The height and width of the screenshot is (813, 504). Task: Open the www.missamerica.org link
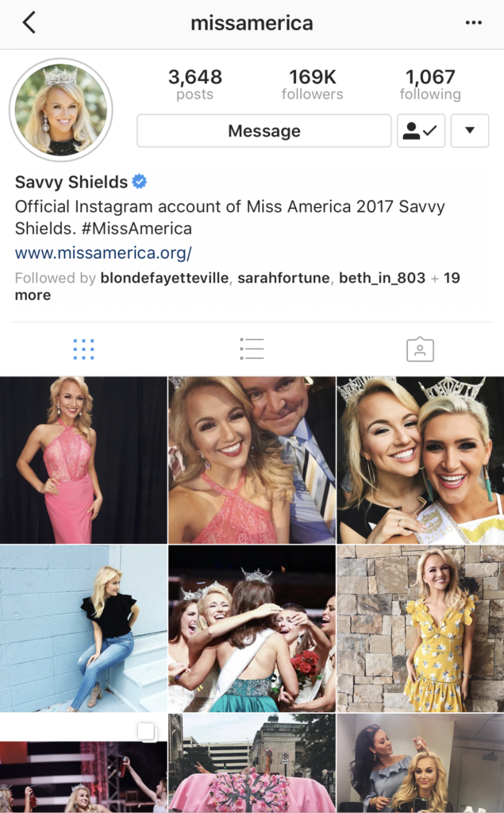103,253
